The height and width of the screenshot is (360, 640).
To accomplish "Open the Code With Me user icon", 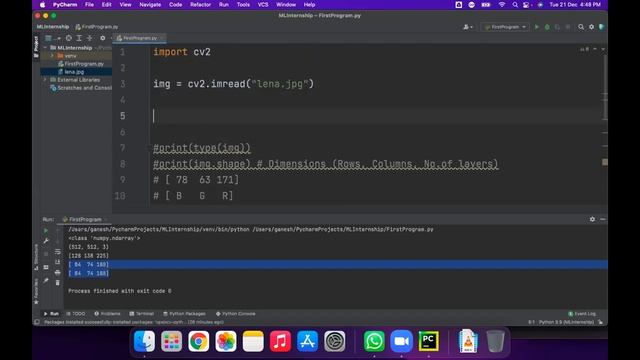I will pyautogui.click(x=466, y=27).
